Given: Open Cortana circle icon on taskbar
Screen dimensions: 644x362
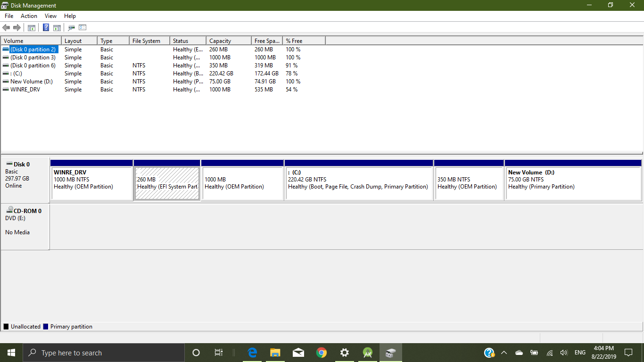Looking at the screenshot, I should click(x=196, y=353).
